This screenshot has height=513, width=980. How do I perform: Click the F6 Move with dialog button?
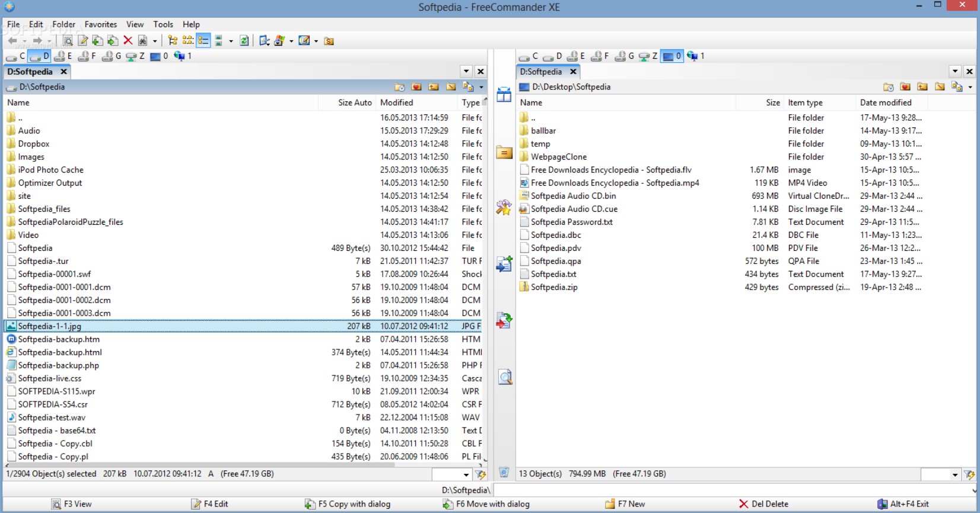tap(486, 504)
